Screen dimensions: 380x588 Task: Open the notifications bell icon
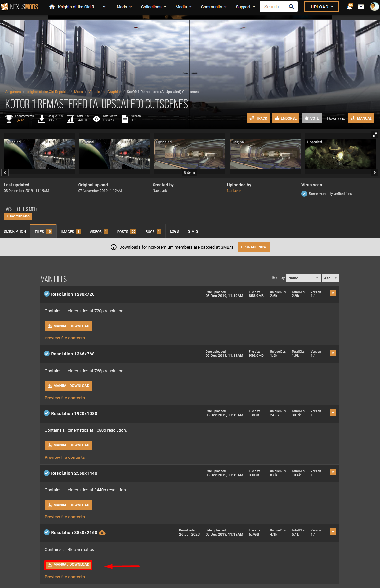pyautogui.click(x=350, y=7)
